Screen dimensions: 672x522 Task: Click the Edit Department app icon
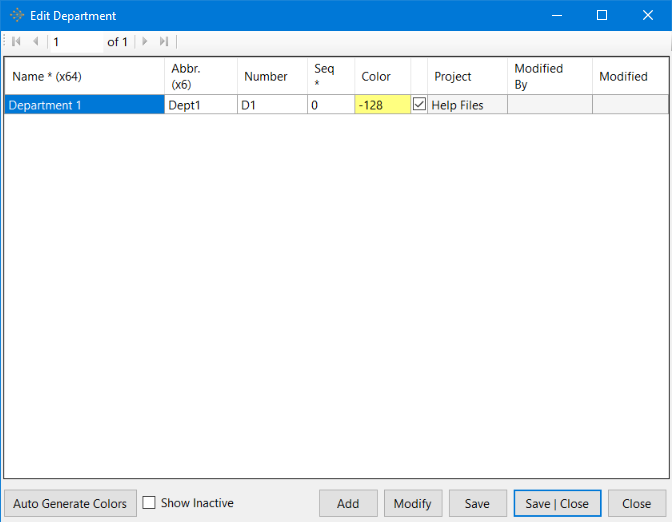(17, 15)
